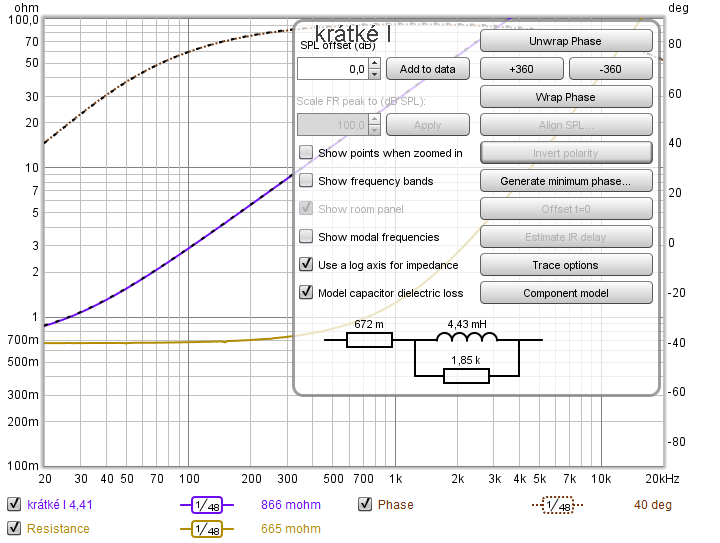This screenshot has width=720, height=543.
Task: Open Trace options
Action: (x=566, y=265)
